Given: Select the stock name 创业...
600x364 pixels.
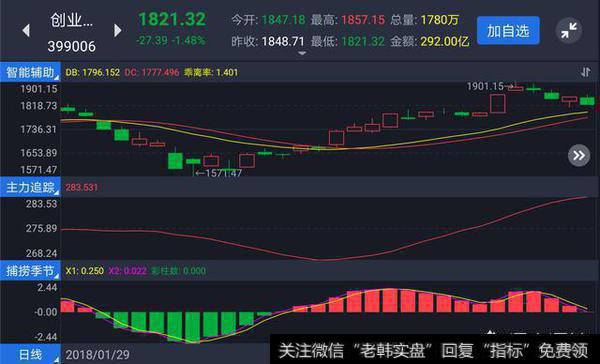Looking at the screenshot, I should coord(72,20).
